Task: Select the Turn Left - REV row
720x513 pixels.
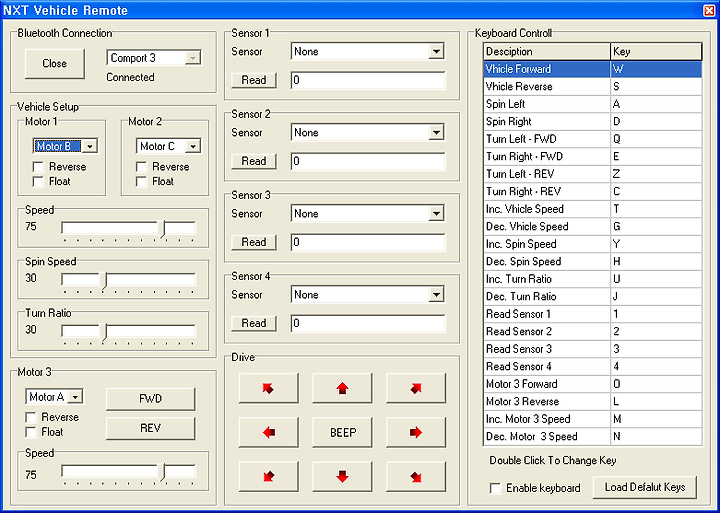Action: pyautogui.click(x=593, y=174)
